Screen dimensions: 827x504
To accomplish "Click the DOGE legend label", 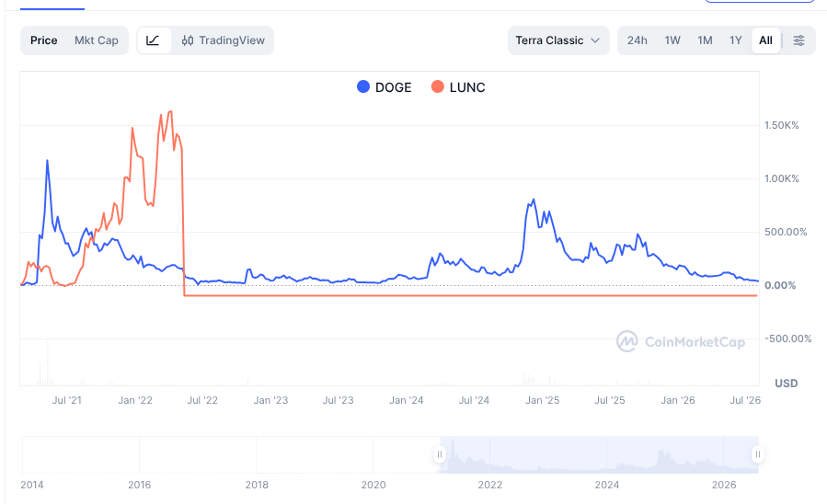I will [394, 87].
